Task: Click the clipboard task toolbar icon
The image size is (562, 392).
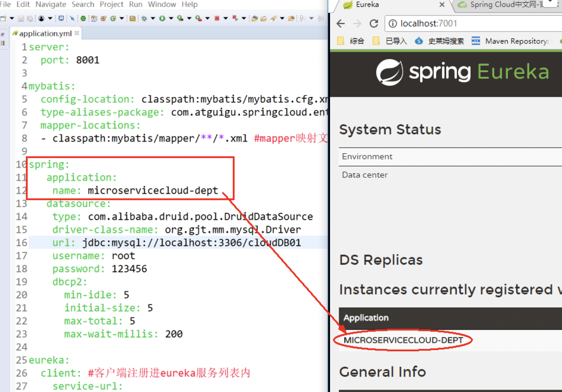Action: (x=132, y=18)
